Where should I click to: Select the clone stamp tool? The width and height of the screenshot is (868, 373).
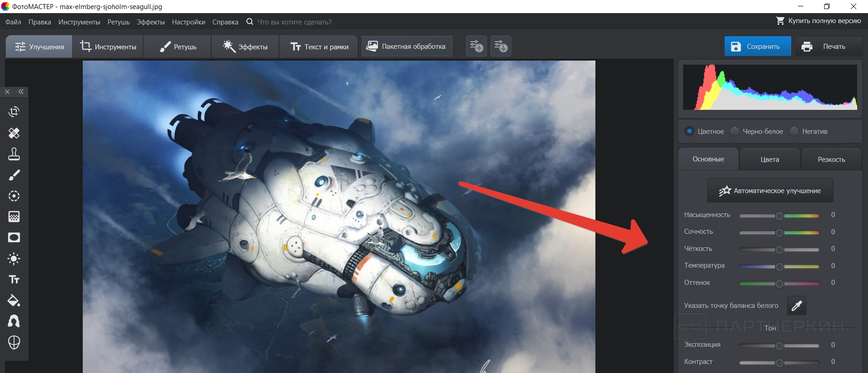click(14, 154)
